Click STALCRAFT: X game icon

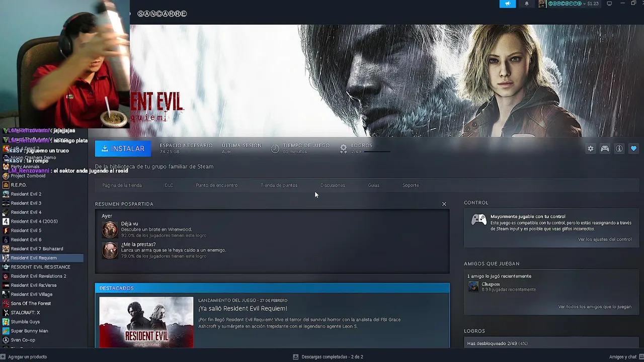[x=6, y=312]
